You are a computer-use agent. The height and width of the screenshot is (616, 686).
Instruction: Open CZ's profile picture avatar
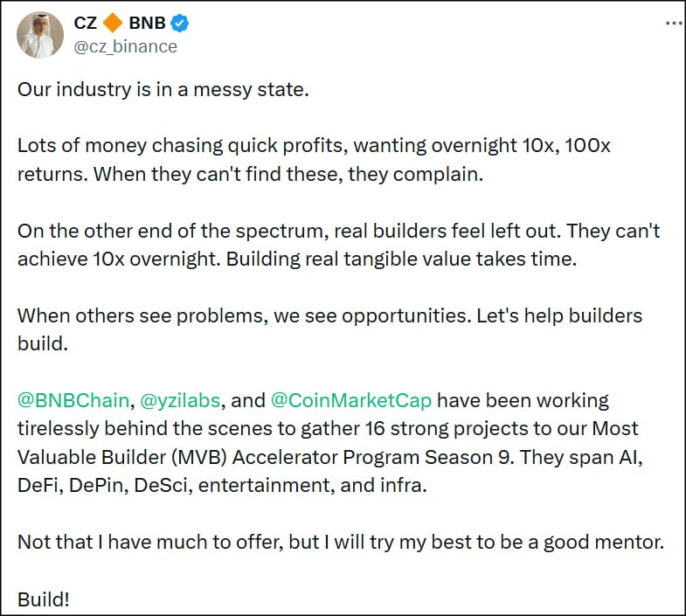point(40,35)
